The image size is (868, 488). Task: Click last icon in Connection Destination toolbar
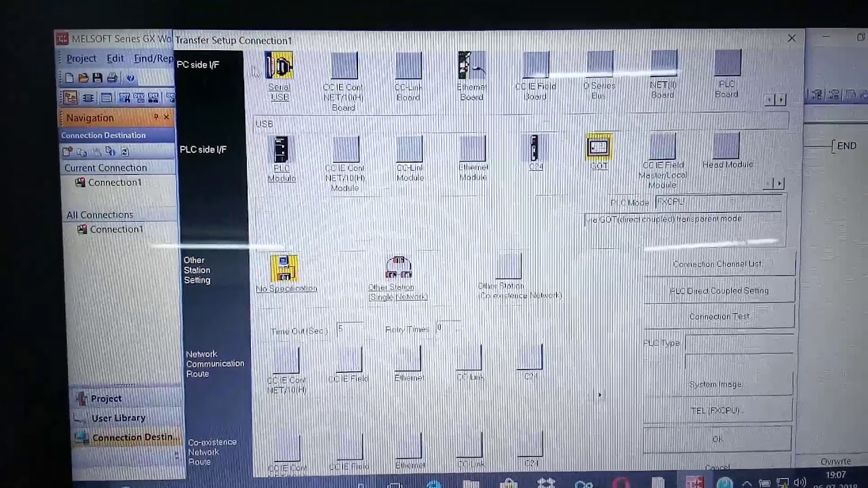(x=124, y=152)
